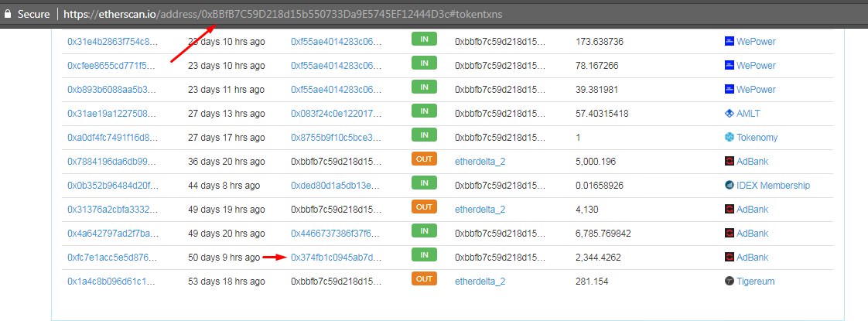Click AdBank token icon in 5,000.196 row
Screen dimensions: 868x321
click(729, 161)
